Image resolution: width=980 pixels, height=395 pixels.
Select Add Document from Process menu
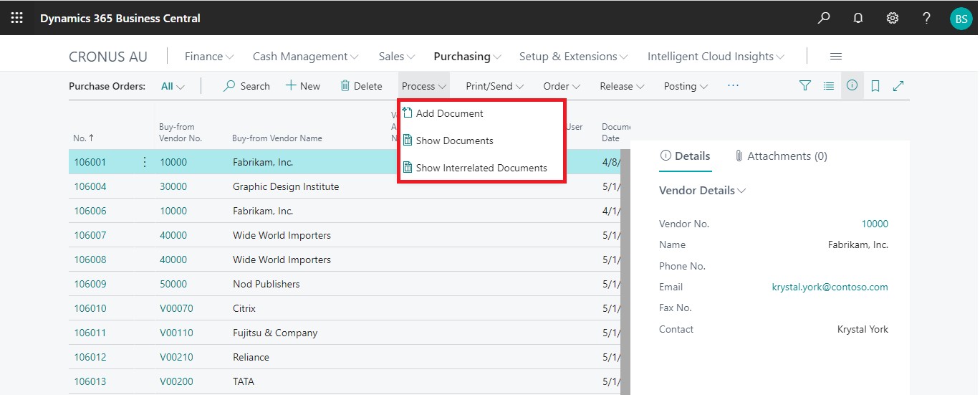449,113
